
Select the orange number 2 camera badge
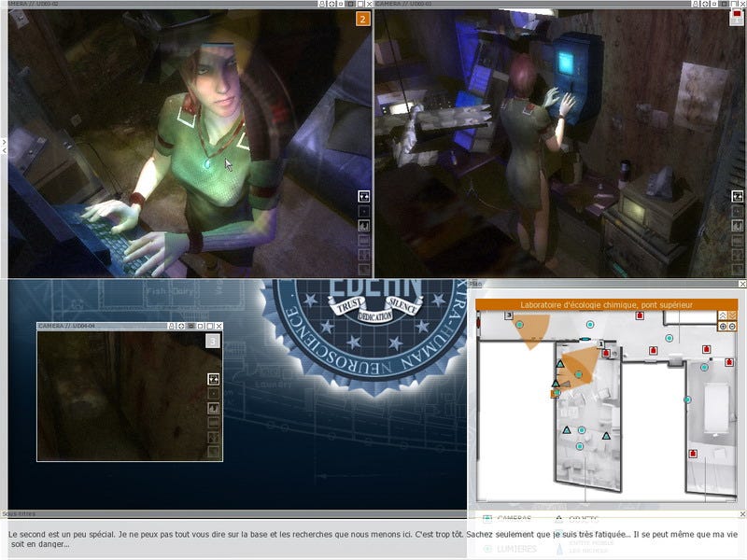362,19
